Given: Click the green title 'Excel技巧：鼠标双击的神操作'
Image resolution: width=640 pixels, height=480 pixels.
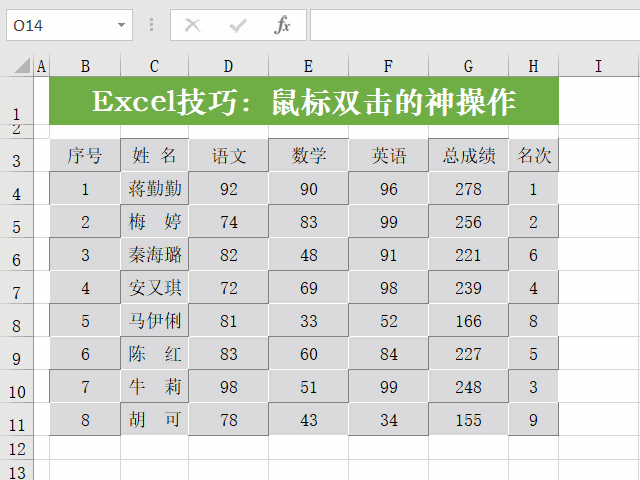Looking at the screenshot, I should (304, 101).
